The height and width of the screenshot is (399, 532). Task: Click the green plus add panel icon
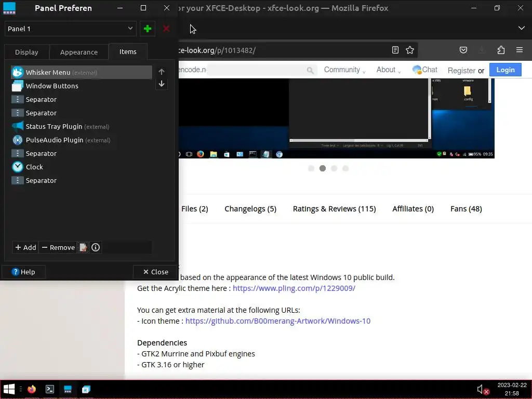pyautogui.click(x=147, y=29)
